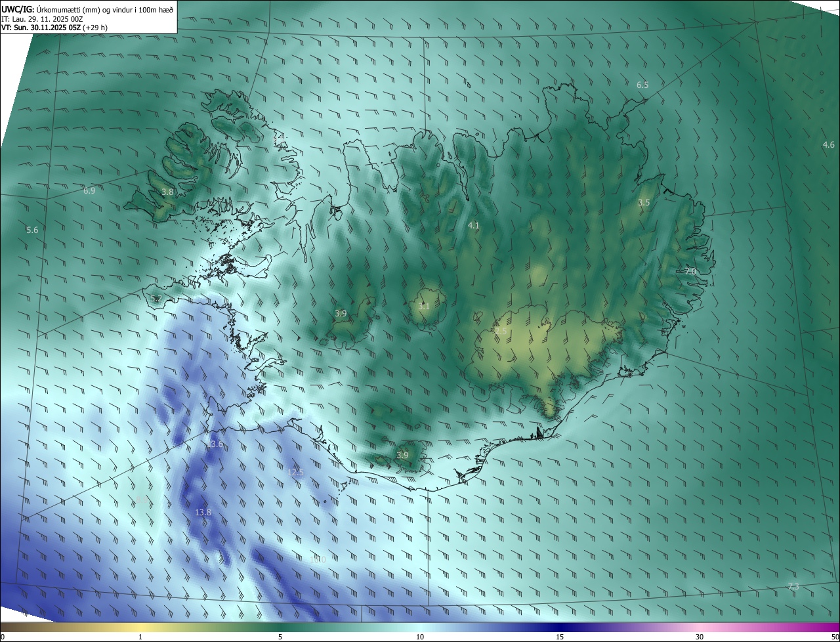Image resolution: width=840 pixels, height=642 pixels.
Task: Click the 3.1 value label on the map
Action: point(424,307)
